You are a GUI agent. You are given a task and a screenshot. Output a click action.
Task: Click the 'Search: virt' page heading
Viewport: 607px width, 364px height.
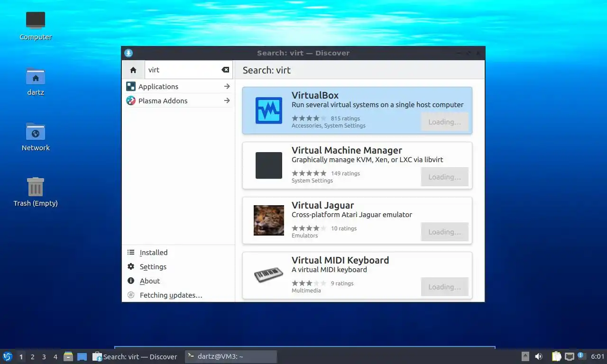click(x=267, y=70)
